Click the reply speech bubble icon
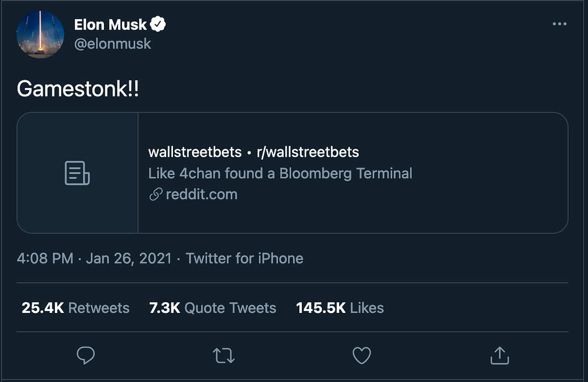This screenshot has width=588, height=382. point(86,355)
